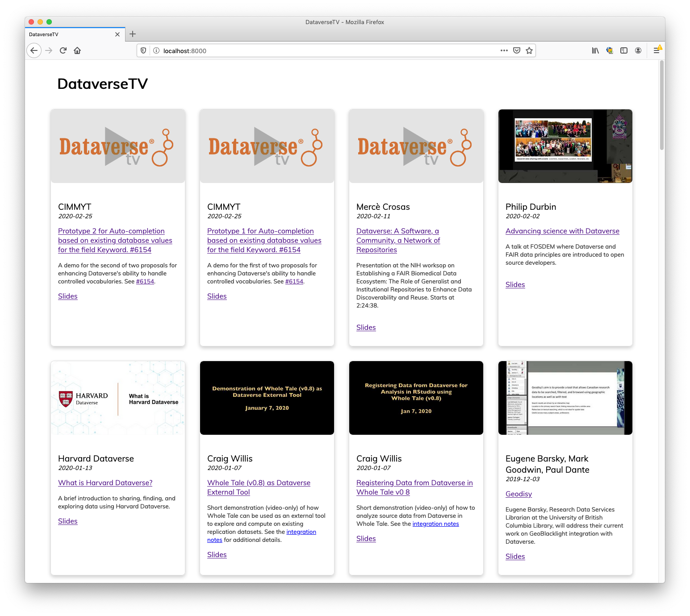Open Dataverse: A Software, a Community link
This screenshot has height=616, width=690.
(398, 240)
